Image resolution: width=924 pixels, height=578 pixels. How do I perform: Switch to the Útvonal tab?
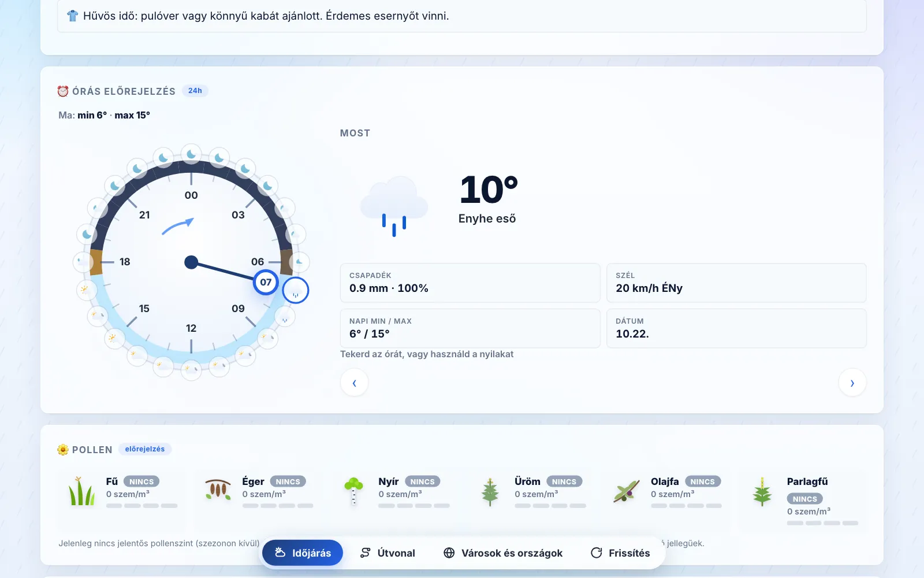click(388, 553)
